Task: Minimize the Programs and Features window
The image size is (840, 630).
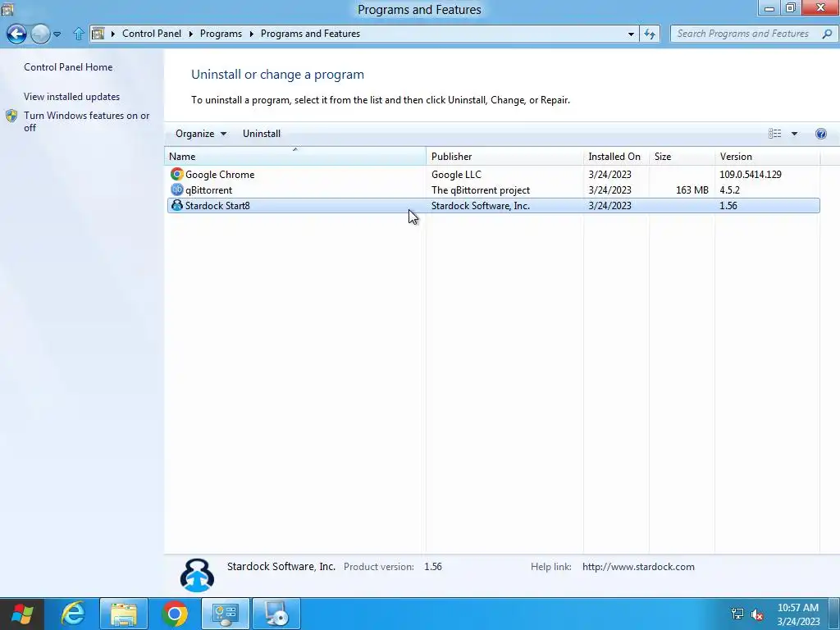Action: (769, 8)
